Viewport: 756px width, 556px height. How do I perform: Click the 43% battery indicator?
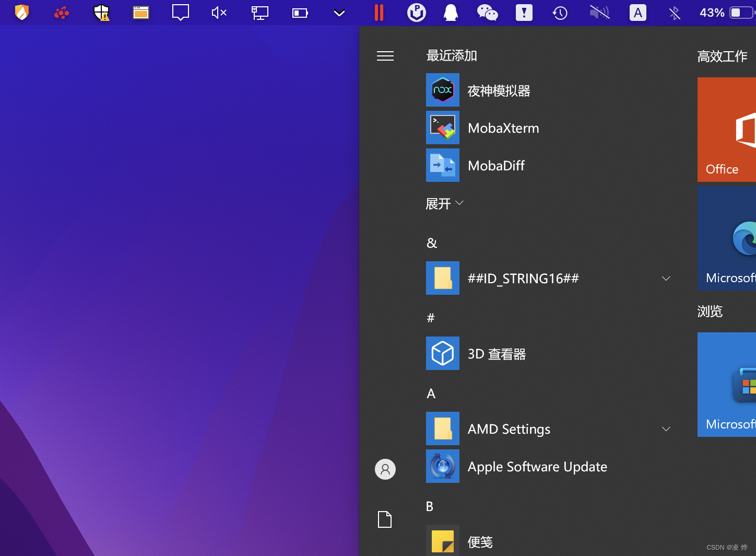point(727,13)
